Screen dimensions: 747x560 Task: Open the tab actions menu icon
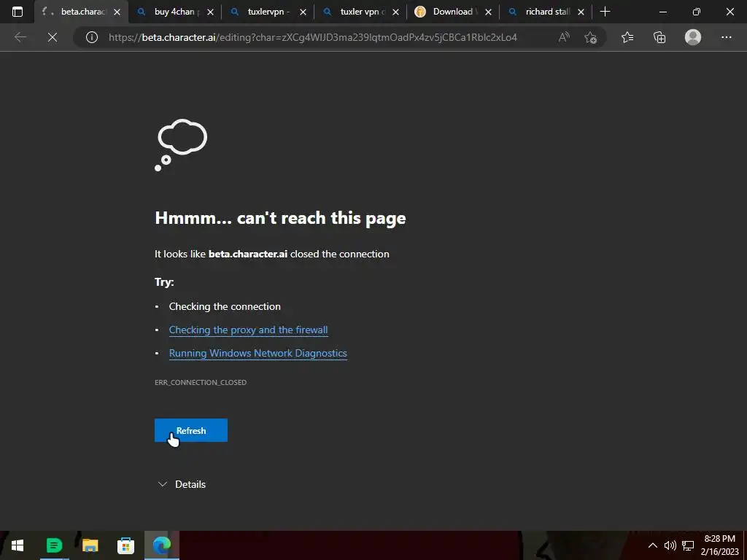pyautogui.click(x=18, y=12)
